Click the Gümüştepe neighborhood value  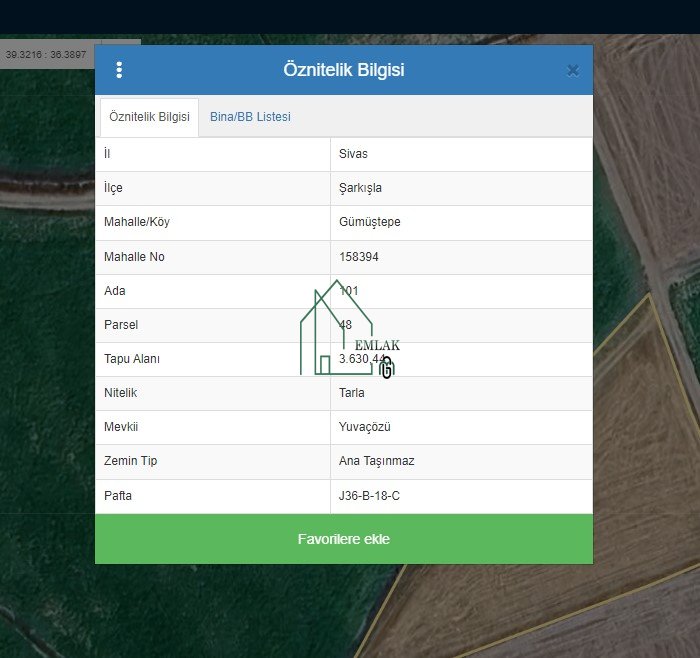369,222
